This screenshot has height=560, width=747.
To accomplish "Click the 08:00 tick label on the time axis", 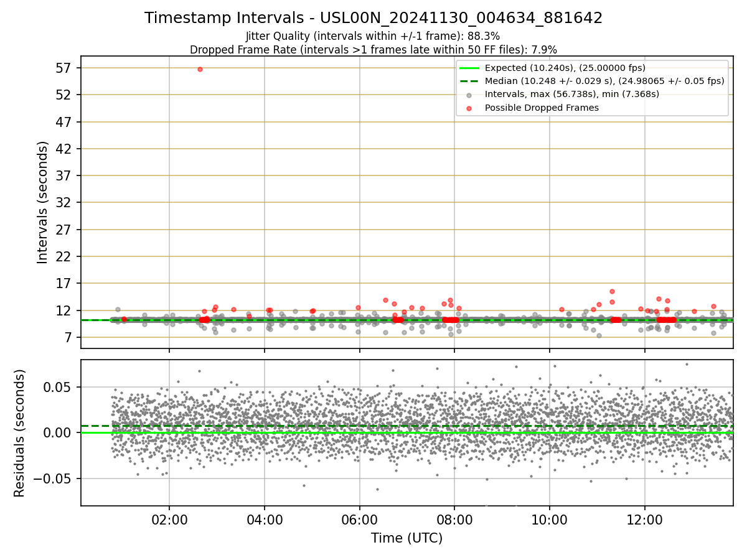I will [454, 520].
